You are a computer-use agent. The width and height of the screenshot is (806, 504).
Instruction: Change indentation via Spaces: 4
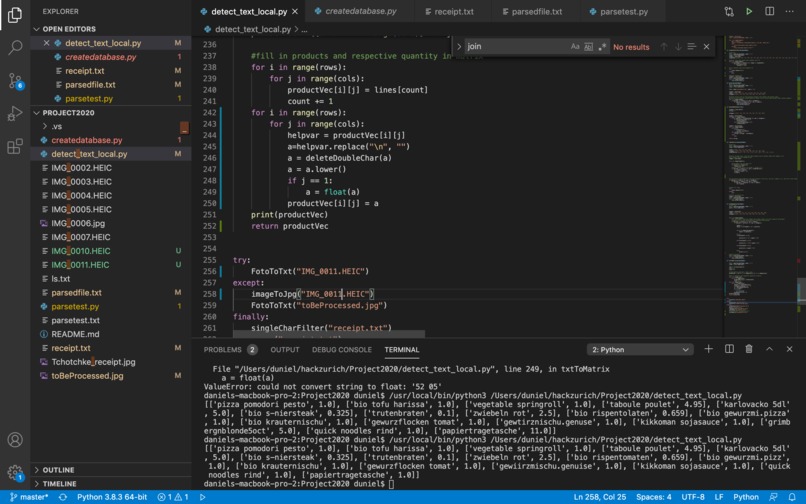point(654,497)
